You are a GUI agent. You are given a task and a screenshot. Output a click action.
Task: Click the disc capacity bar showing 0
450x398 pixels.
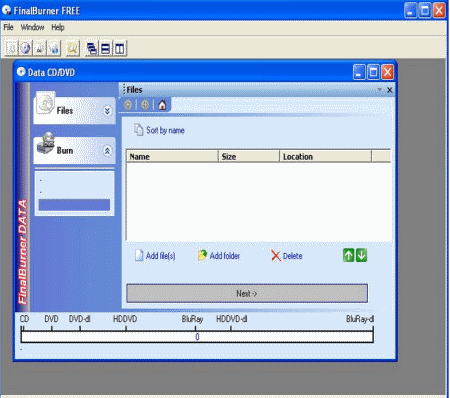pyautogui.click(x=197, y=337)
